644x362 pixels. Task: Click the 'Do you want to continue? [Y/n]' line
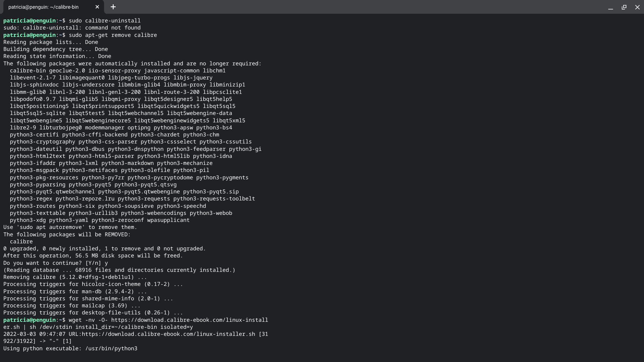point(55,263)
